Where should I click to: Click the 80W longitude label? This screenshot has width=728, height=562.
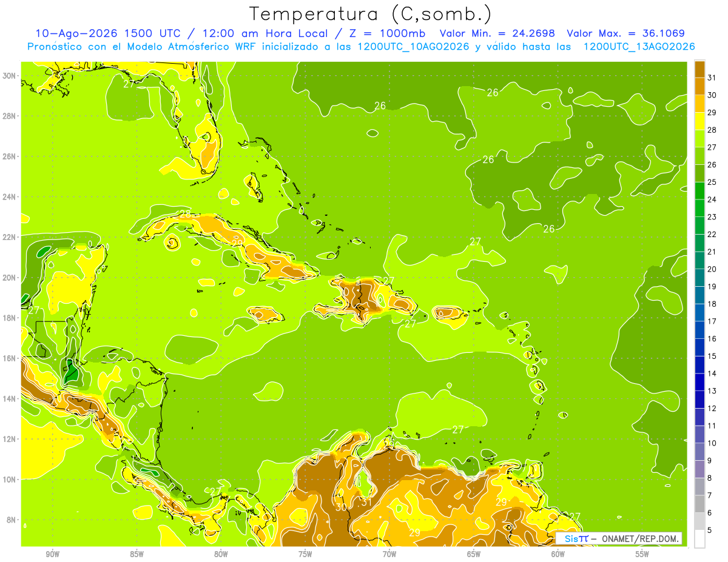221,554
